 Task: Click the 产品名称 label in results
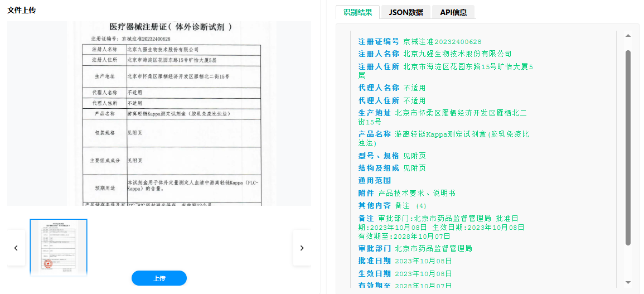[x=375, y=134]
